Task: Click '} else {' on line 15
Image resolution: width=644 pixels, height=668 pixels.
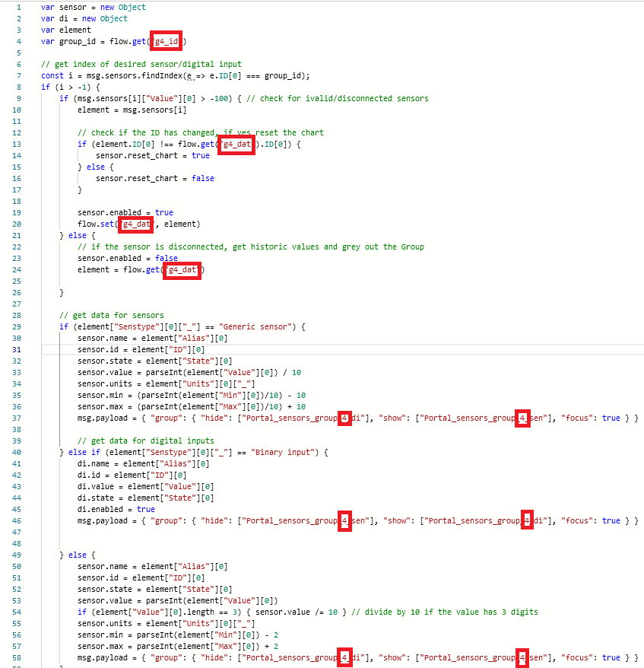Action: [96, 167]
